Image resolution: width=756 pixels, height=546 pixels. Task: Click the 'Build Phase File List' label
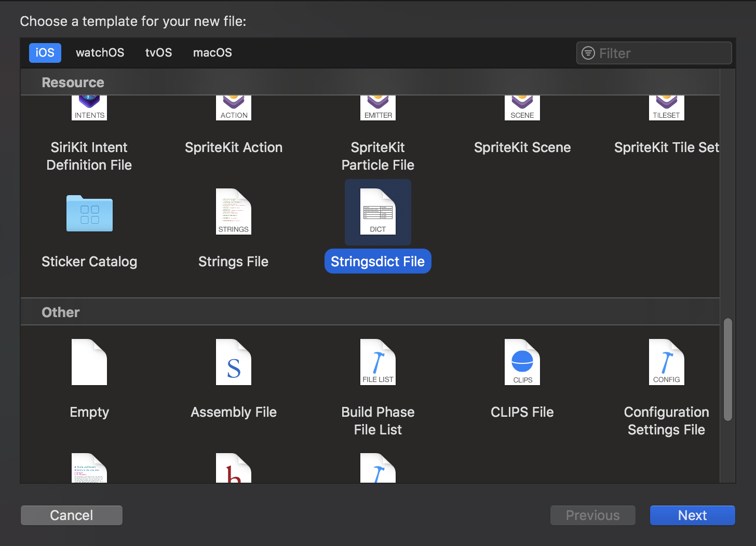click(x=378, y=421)
